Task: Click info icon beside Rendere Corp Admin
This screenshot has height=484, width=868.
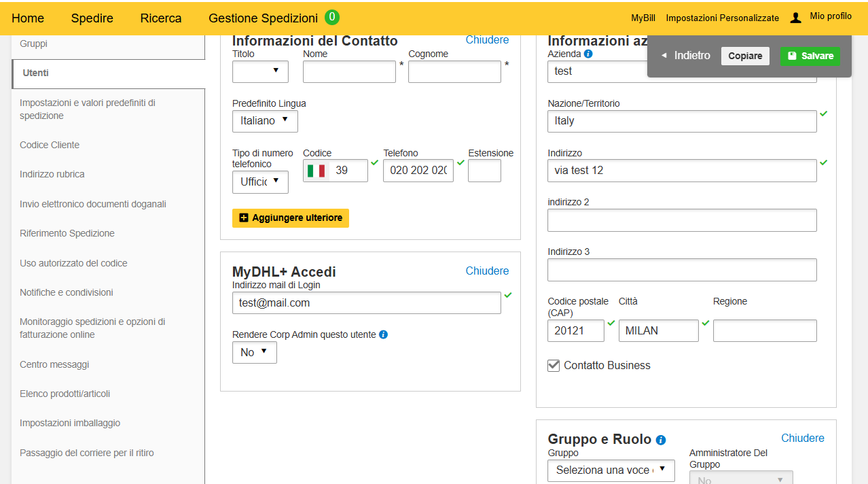Action: pyautogui.click(x=383, y=334)
